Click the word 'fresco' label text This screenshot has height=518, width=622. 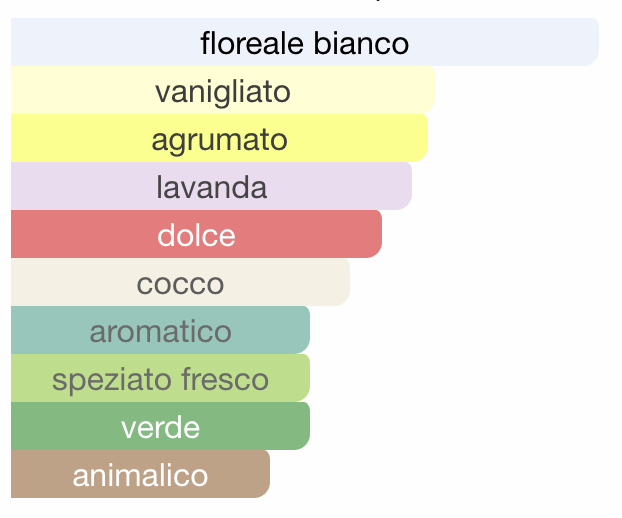point(225,380)
